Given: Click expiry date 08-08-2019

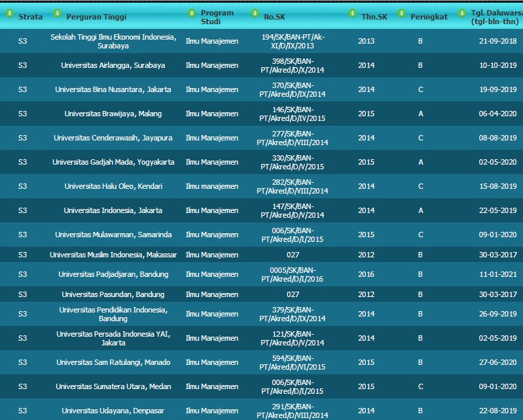Looking at the screenshot, I should (x=498, y=138).
